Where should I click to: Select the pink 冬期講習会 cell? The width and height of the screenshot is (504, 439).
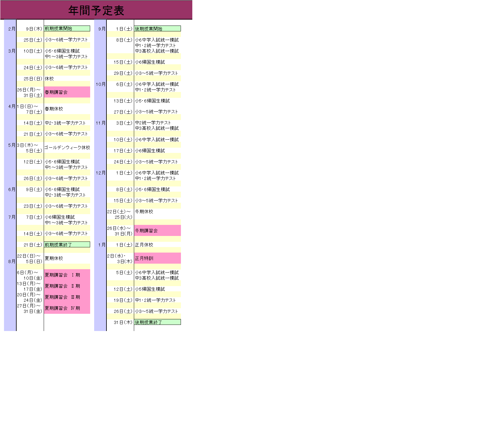point(157,230)
